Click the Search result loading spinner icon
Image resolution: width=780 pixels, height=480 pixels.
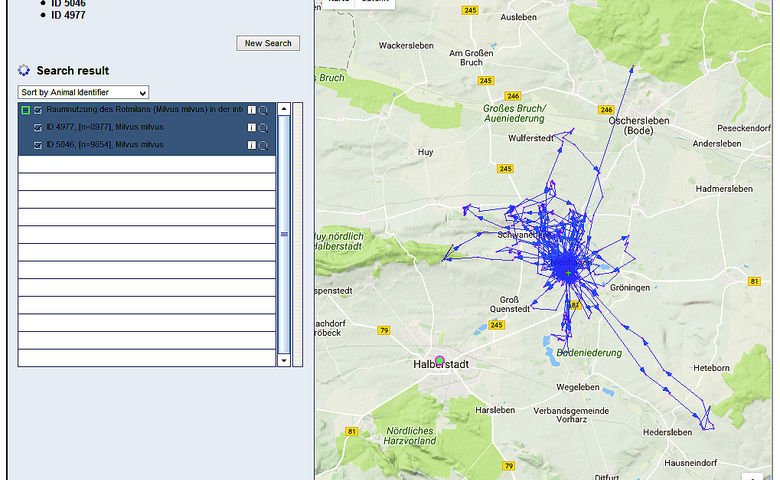pyautogui.click(x=23, y=70)
